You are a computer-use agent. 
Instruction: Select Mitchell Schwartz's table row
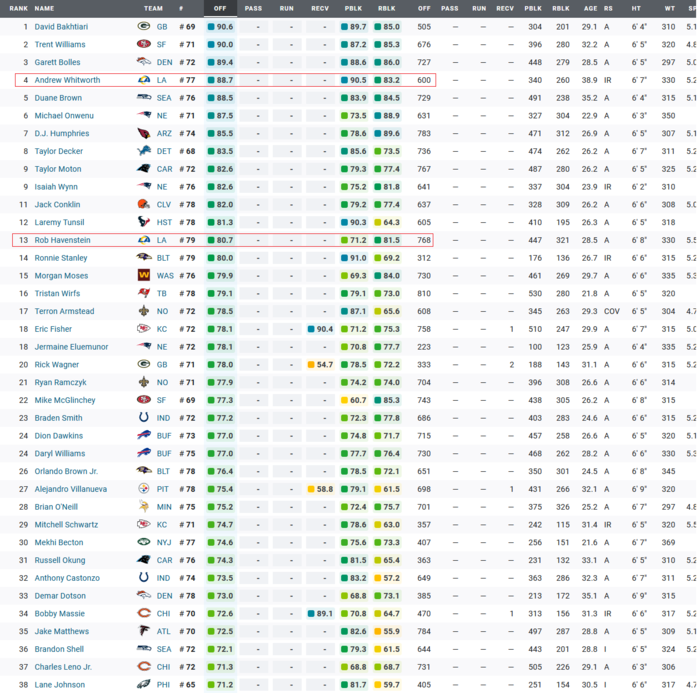350,524
